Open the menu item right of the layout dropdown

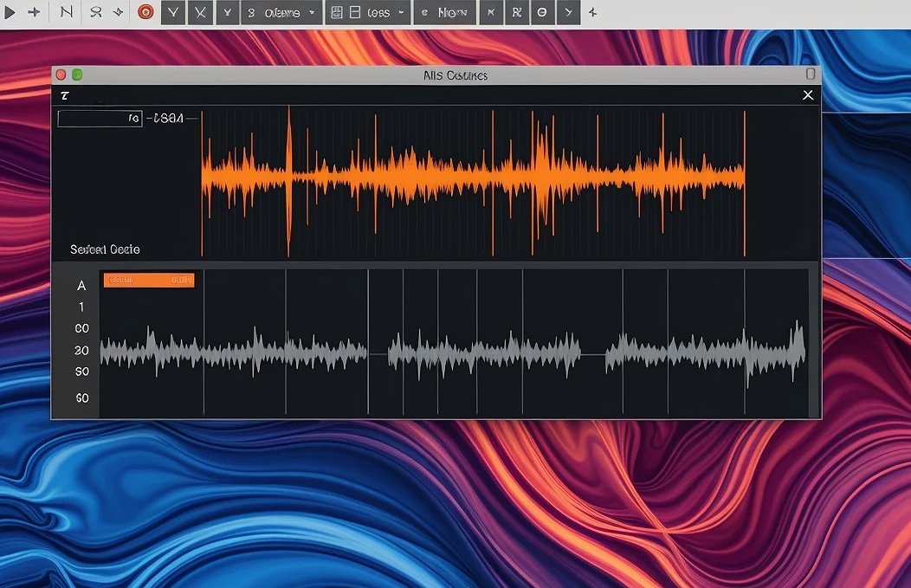(x=444, y=13)
